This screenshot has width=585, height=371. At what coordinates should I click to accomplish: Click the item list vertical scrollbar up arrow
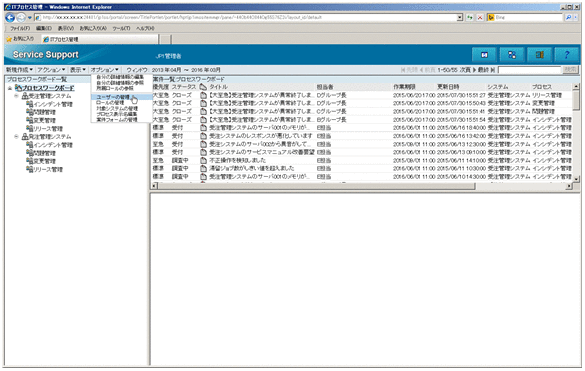click(x=576, y=87)
